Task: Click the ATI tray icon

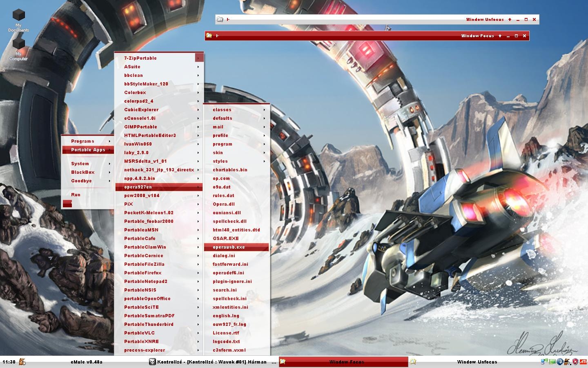Action: pos(583,361)
